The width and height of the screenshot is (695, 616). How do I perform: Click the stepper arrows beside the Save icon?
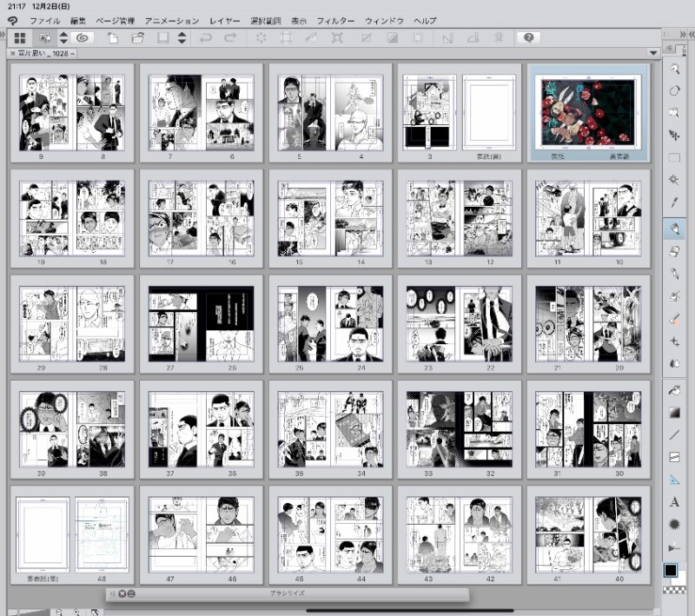[x=182, y=38]
